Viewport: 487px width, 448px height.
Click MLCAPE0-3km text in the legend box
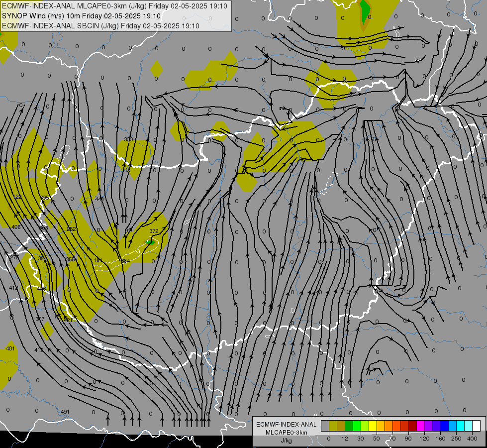coord(287,433)
